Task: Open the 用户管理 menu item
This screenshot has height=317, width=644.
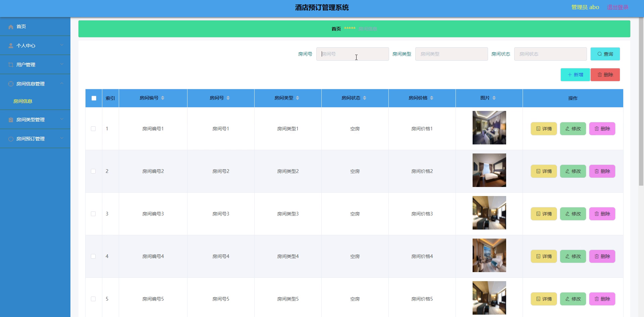Action: tap(35, 65)
